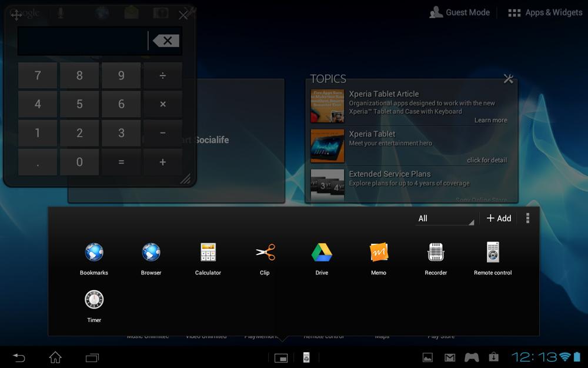Tap calculator plus key
Screen dimensions: 588x368
pyautogui.click(x=163, y=162)
